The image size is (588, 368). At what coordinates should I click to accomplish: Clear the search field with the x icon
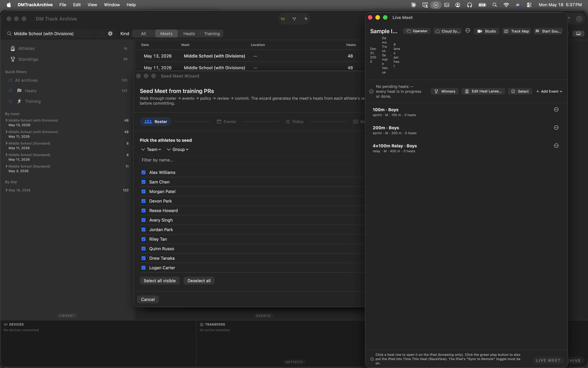[110, 34]
